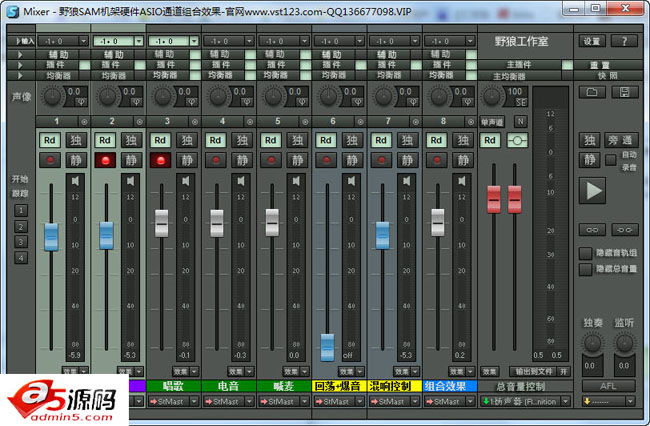Click the master link icon beside Rd
This screenshot has height=426, width=650.
(518, 141)
